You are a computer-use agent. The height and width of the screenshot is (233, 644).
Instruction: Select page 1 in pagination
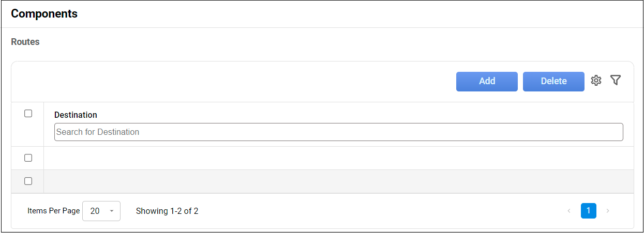click(588, 211)
